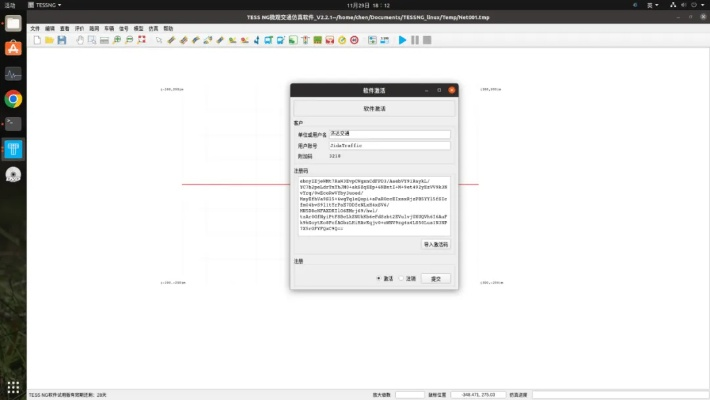
Task: Click the blue bus icon in toolbar
Action: point(269,40)
